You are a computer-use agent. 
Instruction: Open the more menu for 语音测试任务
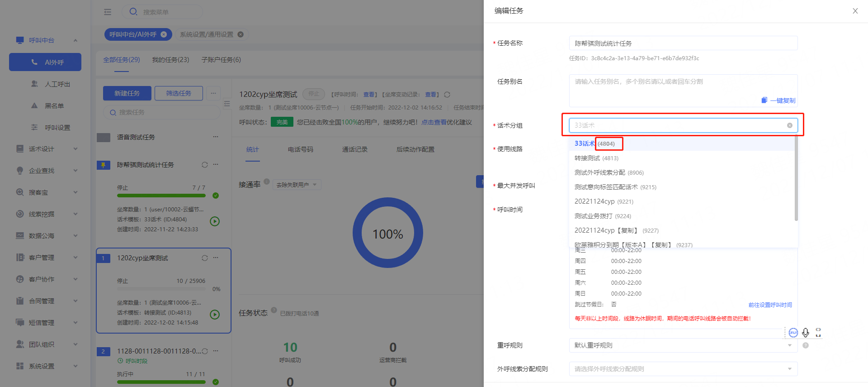(216, 137)
